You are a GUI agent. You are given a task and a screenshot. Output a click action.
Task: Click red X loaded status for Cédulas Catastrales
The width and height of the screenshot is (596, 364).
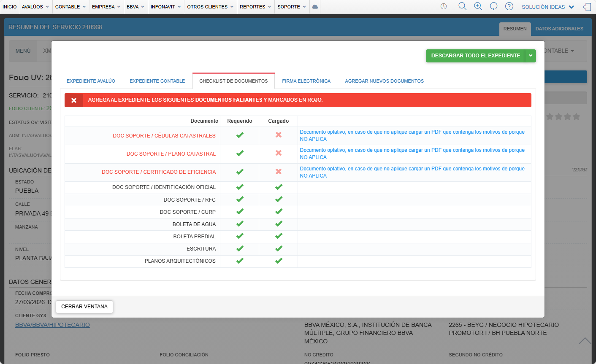[x=279, y=135]
